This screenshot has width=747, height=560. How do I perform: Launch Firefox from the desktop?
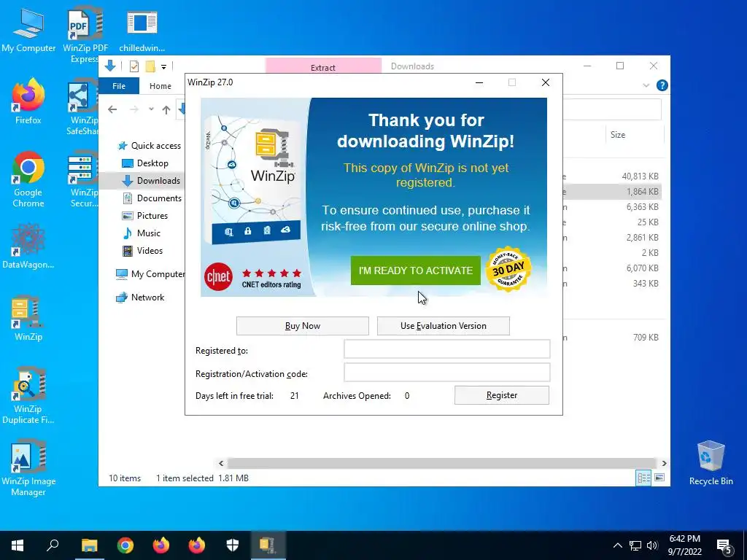pos(28,102)
